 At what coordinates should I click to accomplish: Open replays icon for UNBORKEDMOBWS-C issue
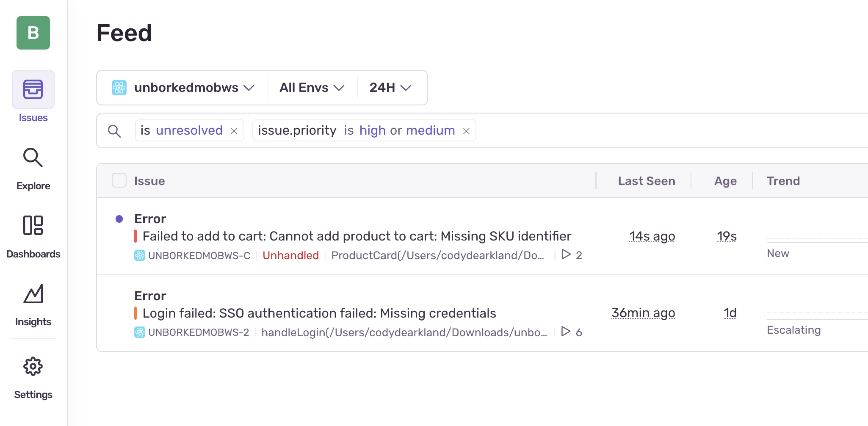coord(566,254)
